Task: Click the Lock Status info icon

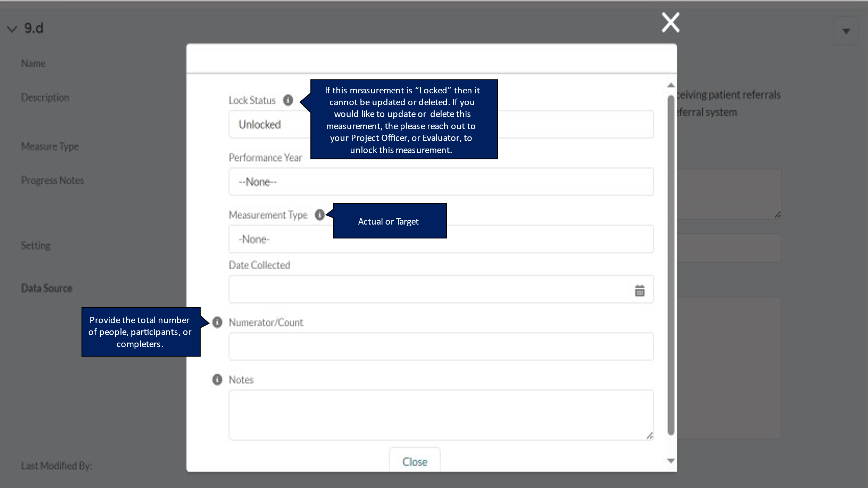Action: click(x=288, y=100)
